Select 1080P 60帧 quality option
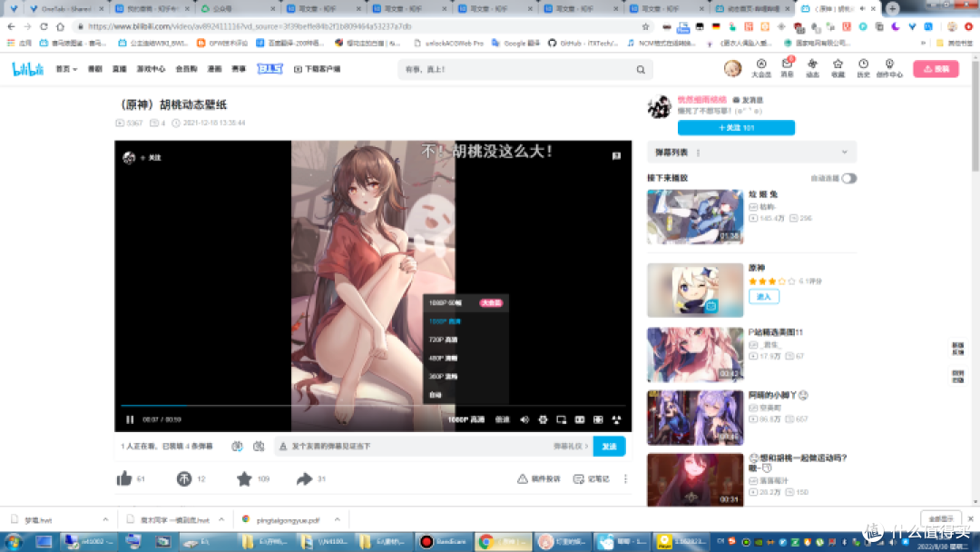Image resolution: width=980 pixels, height=552 pixels. [465, 302]
